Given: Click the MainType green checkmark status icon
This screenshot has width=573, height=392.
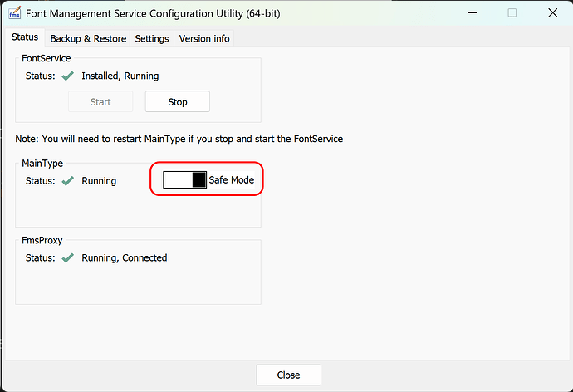Looking at the screenshot, I should [67, 181].
